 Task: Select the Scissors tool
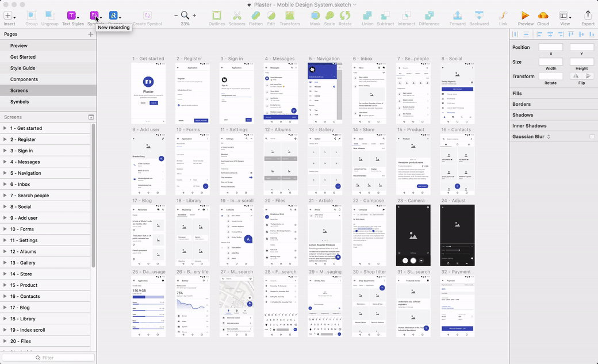[237, 16]
